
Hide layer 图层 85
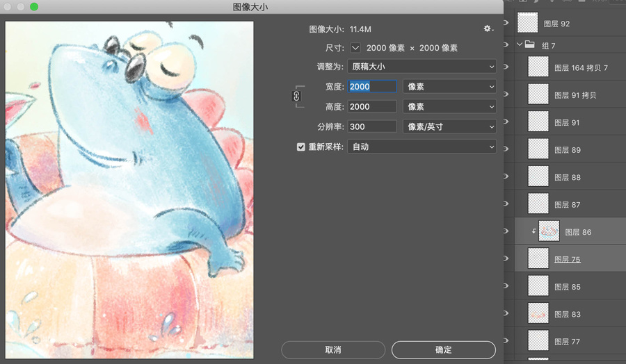506,286
